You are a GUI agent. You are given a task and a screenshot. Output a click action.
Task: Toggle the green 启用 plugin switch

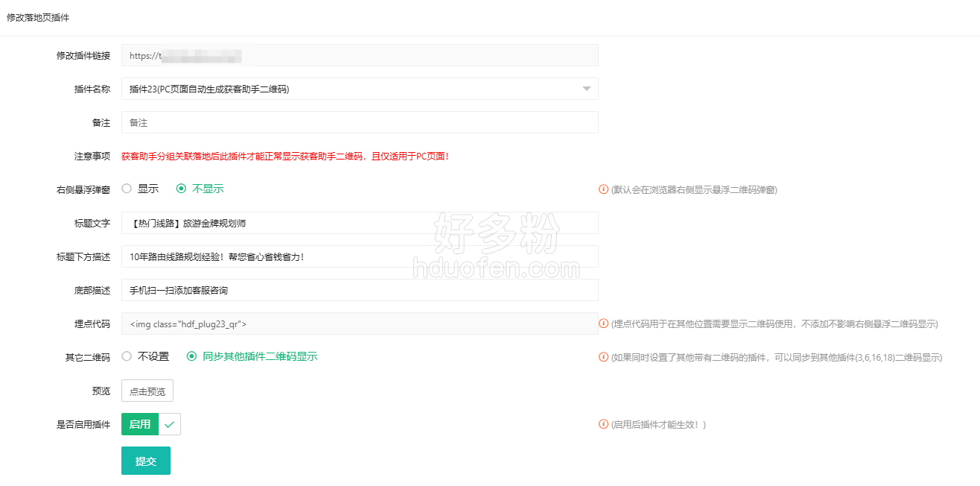tap(140, 424)
